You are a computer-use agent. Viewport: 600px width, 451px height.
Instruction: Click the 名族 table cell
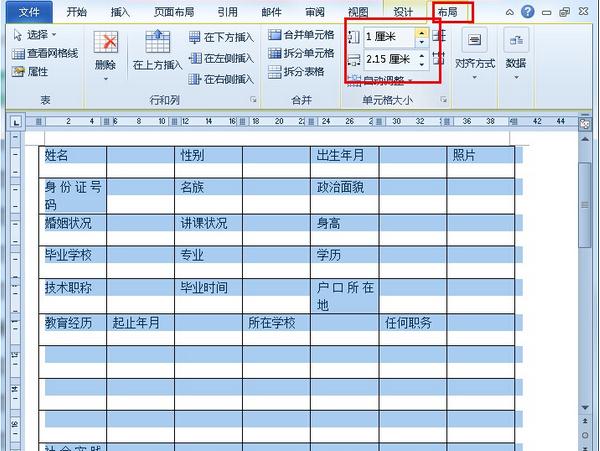[209, 196]
